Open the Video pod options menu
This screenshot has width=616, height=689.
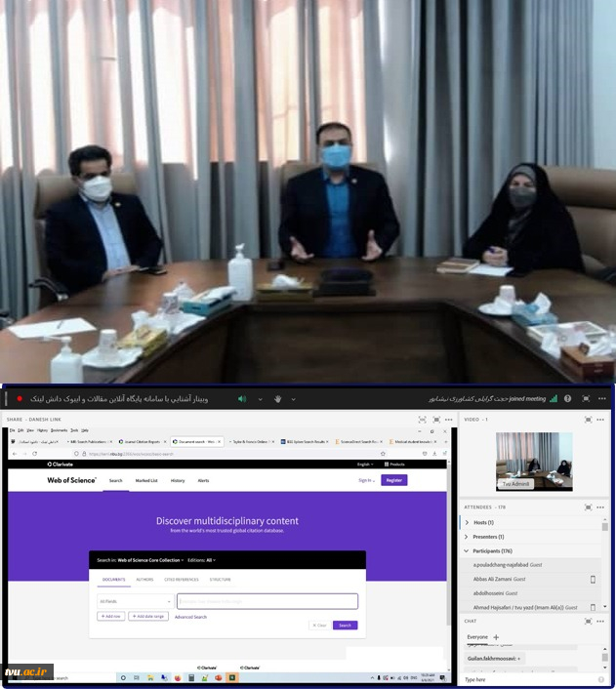pyautogui.click(x=600, y=420)
